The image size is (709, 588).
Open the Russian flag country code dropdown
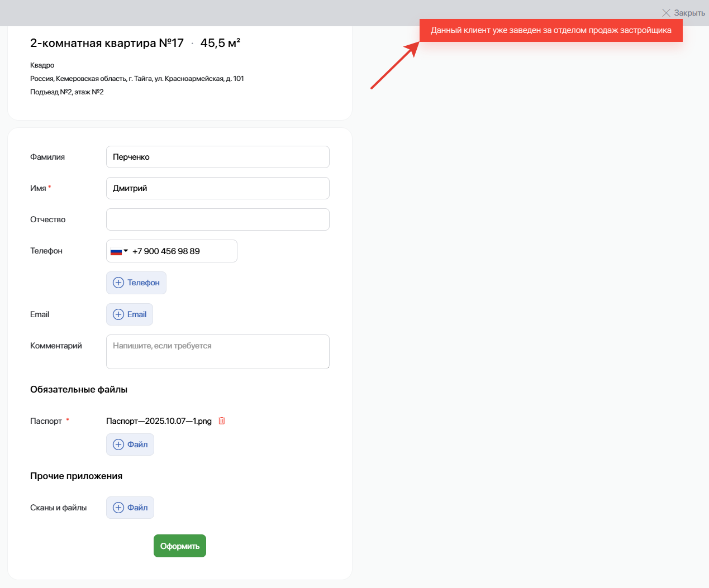119,251
